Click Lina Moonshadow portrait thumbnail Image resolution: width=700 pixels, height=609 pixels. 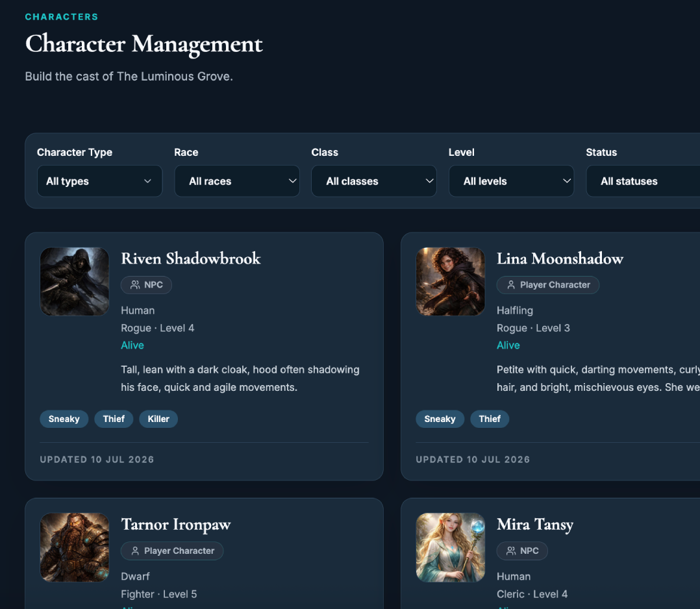451,281
